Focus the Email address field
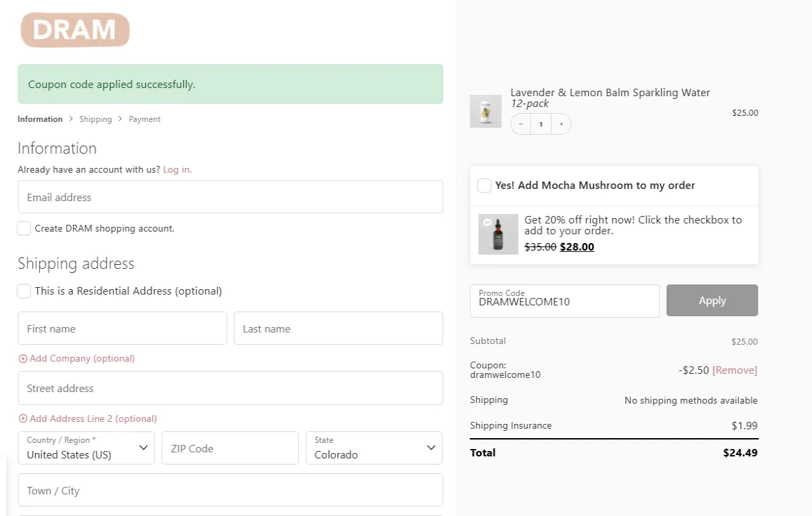The image size is (812, 516). 230,197
